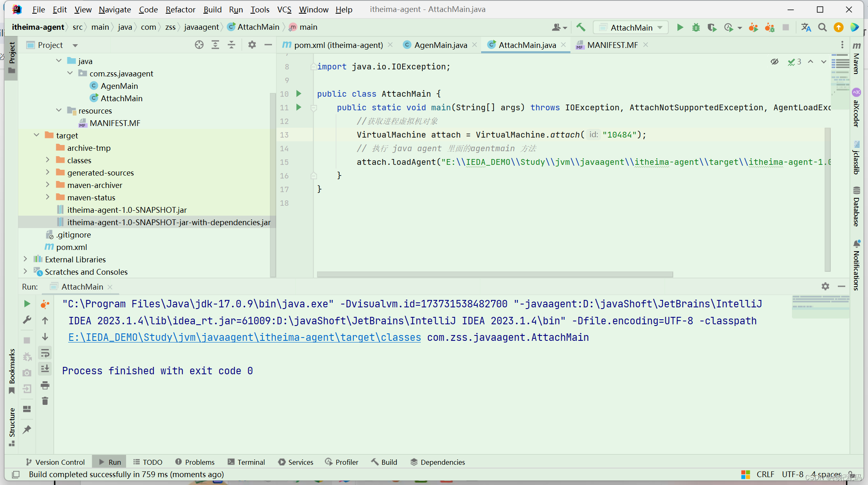Click the Build project hammer icon

581,28
